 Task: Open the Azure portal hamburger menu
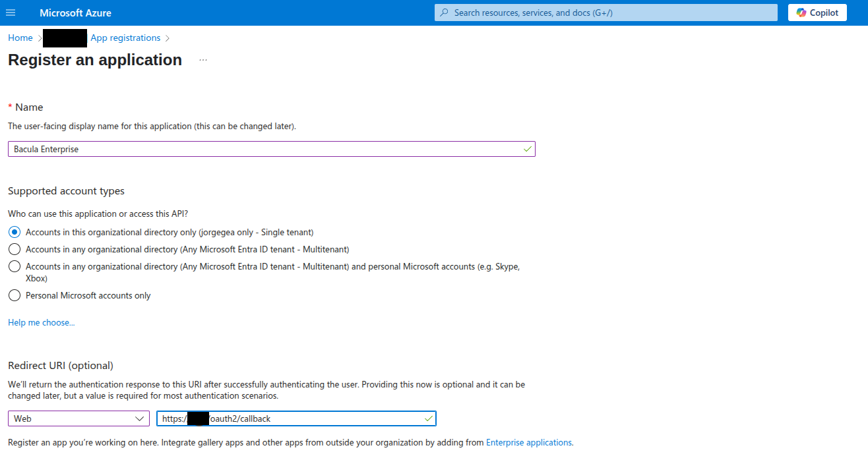coord(11,13)
